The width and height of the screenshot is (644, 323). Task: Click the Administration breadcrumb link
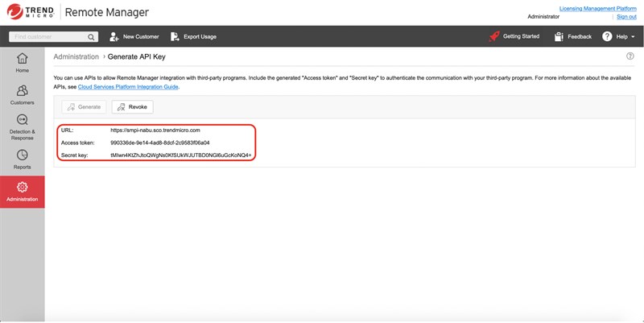[76, 57]
